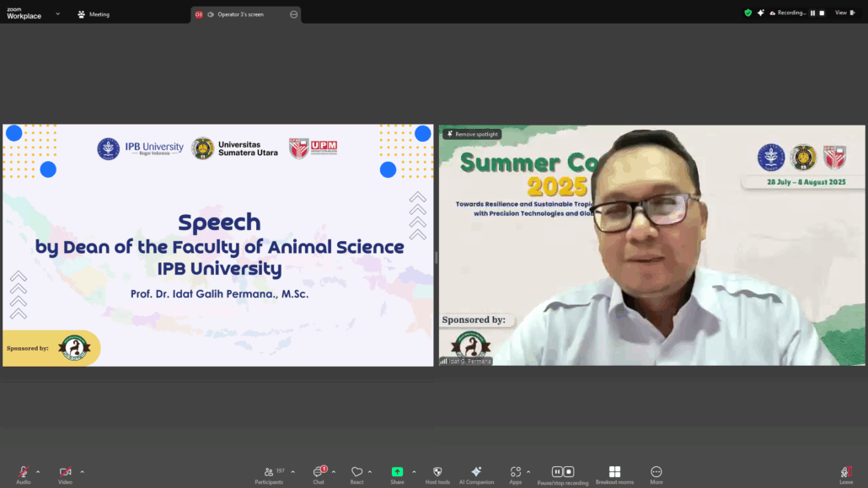Viewport: 868px width, 488px height.
Task: Pause or stop recording in bottom toolbar
Action: pyautogui.click(x=563, y=473)
